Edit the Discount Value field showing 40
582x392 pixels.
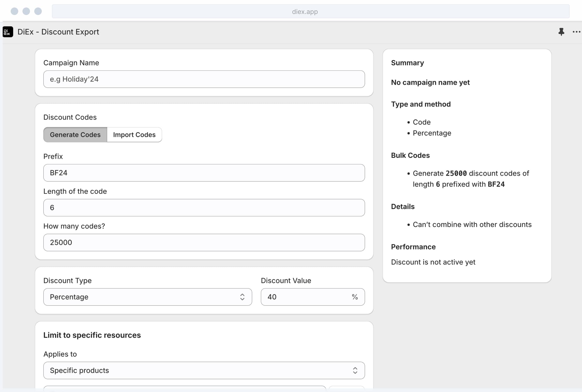[x=305, y=297]
